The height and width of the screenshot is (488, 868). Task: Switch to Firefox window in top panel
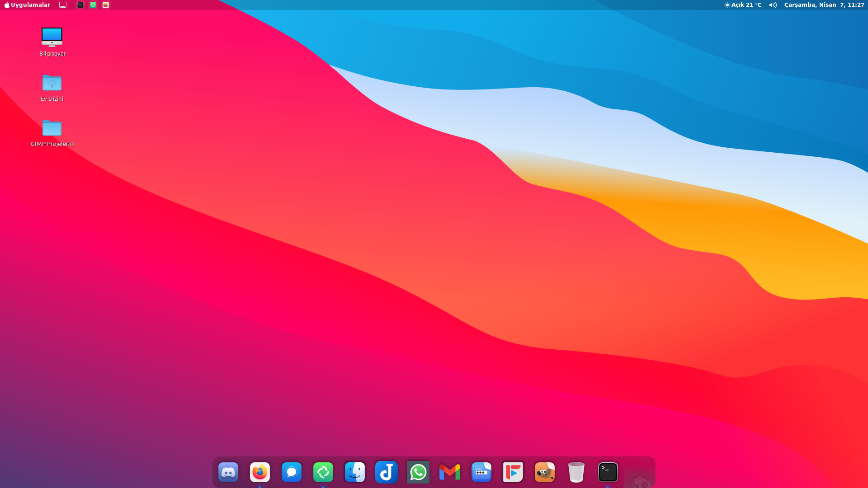[x=106, y=5]
